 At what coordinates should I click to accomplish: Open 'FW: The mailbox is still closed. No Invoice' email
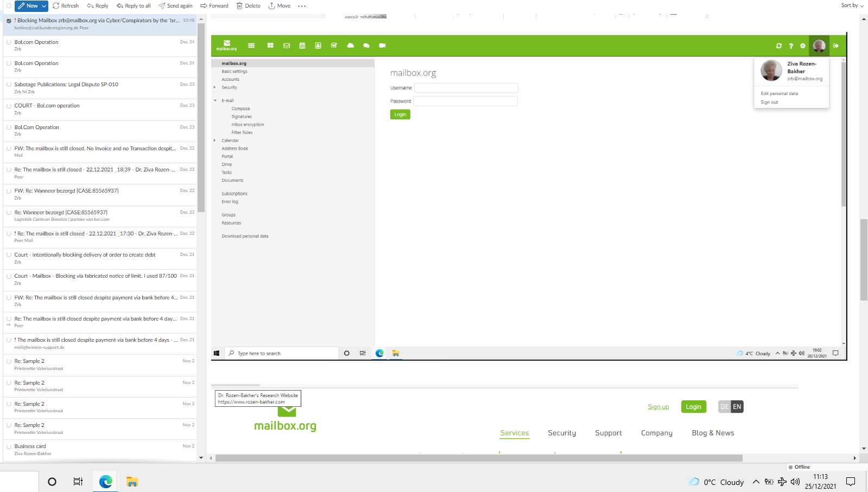tap(100, 152)
